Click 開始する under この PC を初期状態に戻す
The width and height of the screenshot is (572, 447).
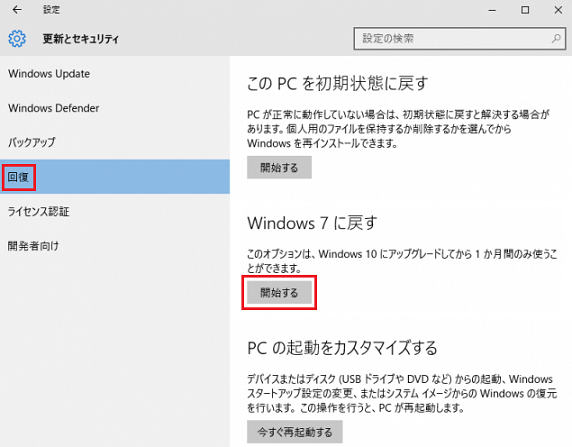tap(279, 167)
